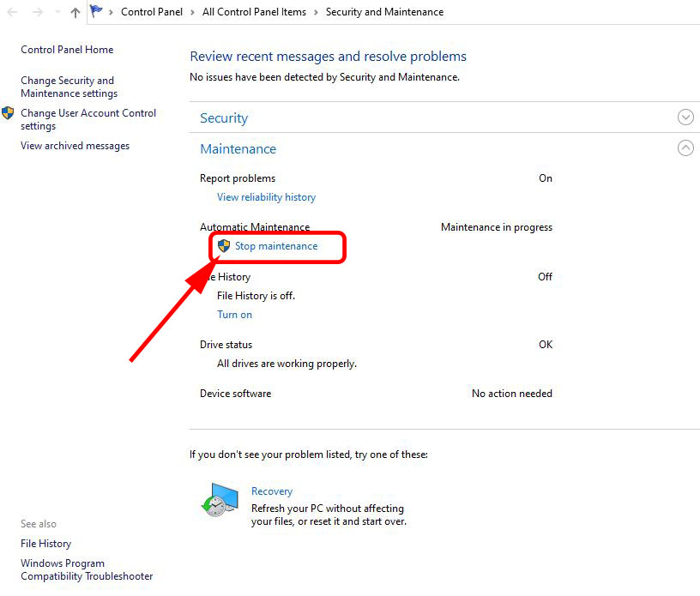Open View reliability history
Image resolution: width=700 pixels, height=596 pixels.
click(266, 196)
